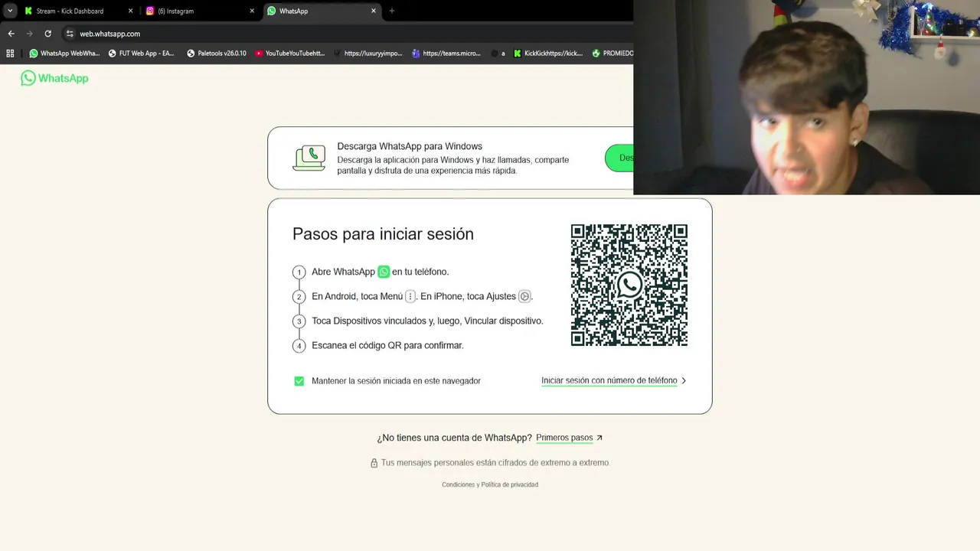The width and height of the screenshot is (980, 551).
Task: Open the luxuryyimpo bookmark
Action: point(368,54)
